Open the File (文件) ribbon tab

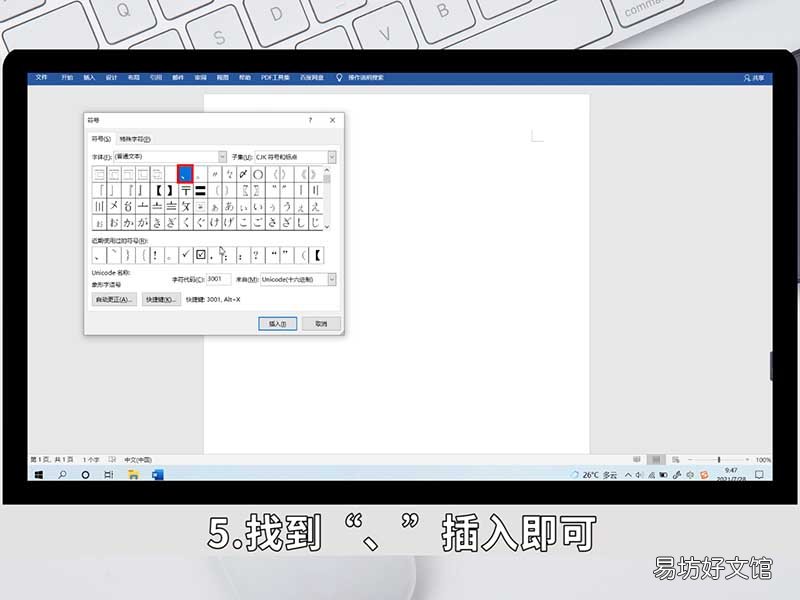[41, 78]
